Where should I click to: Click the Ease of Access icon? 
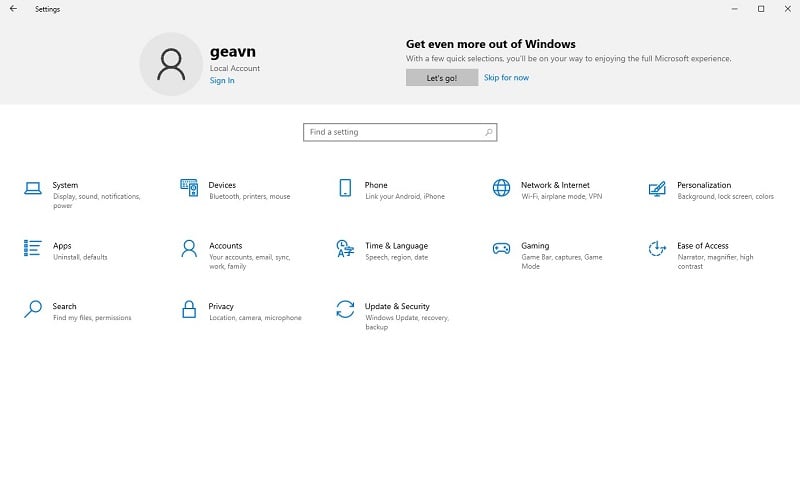point(657,249)
